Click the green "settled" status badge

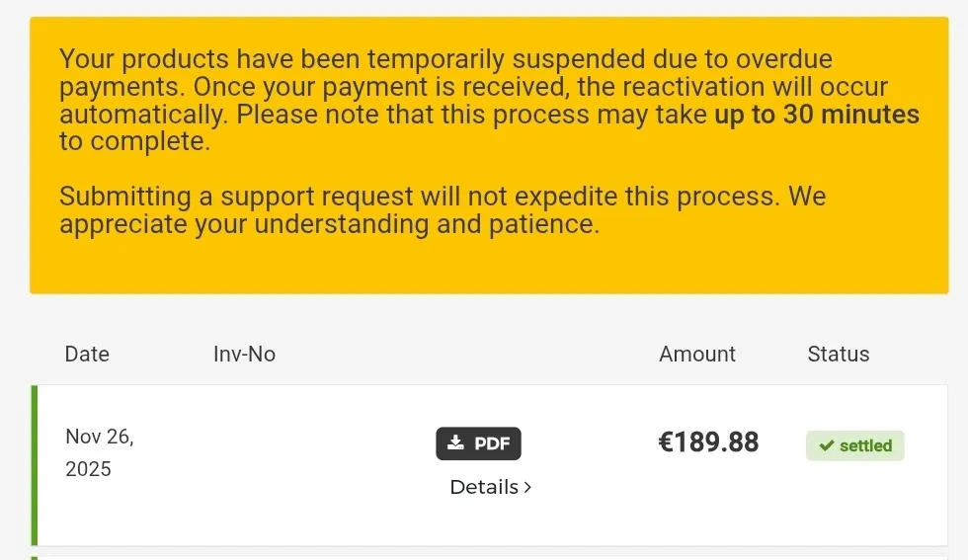tap(855, 445)
